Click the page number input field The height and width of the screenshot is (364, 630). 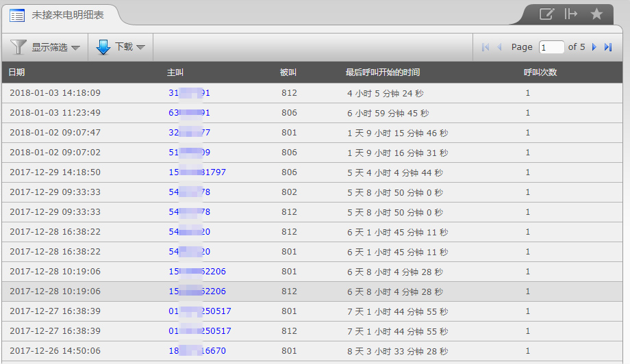click(551, 47)
